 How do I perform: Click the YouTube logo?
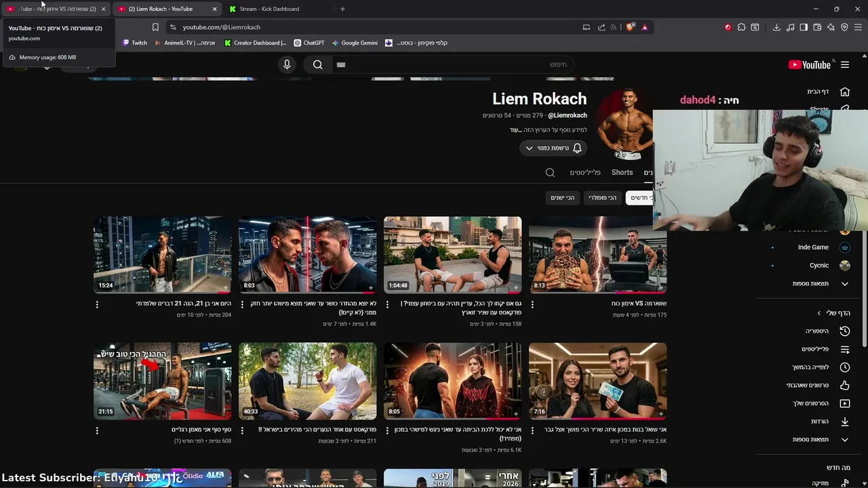(810, 65)
